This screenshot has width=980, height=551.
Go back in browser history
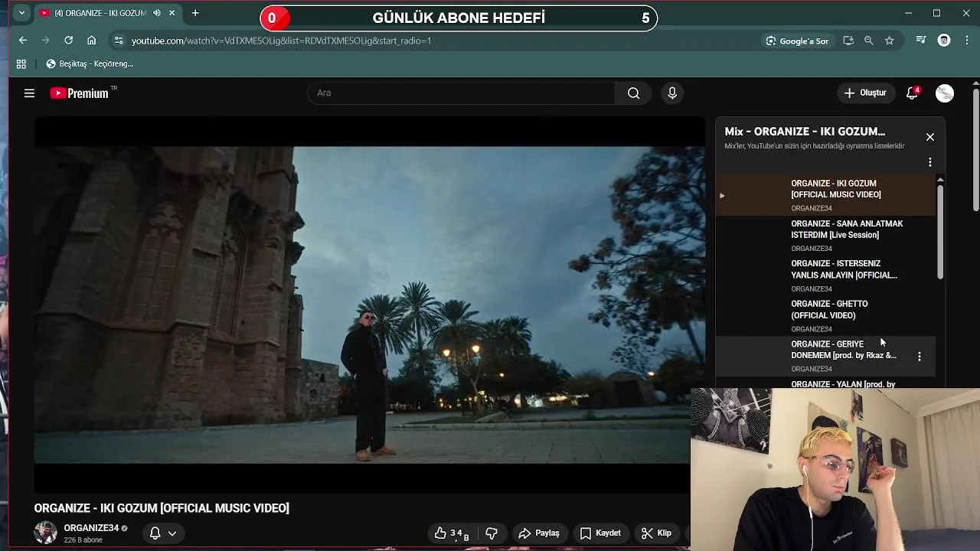pos(22,41)
